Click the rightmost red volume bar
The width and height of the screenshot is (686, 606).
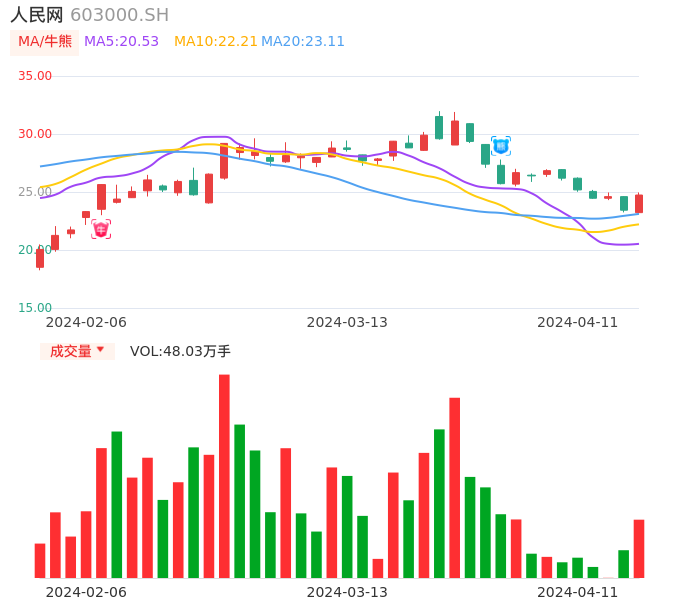coord(639,548)
